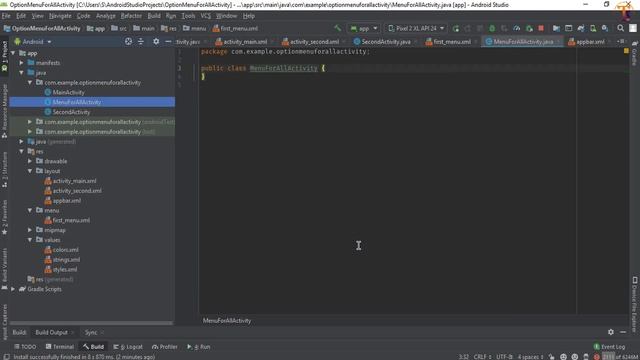This screenshot has height=360, width=640.
Task: Click the Attach Debugger to process icon
Action: click(529, 28)
